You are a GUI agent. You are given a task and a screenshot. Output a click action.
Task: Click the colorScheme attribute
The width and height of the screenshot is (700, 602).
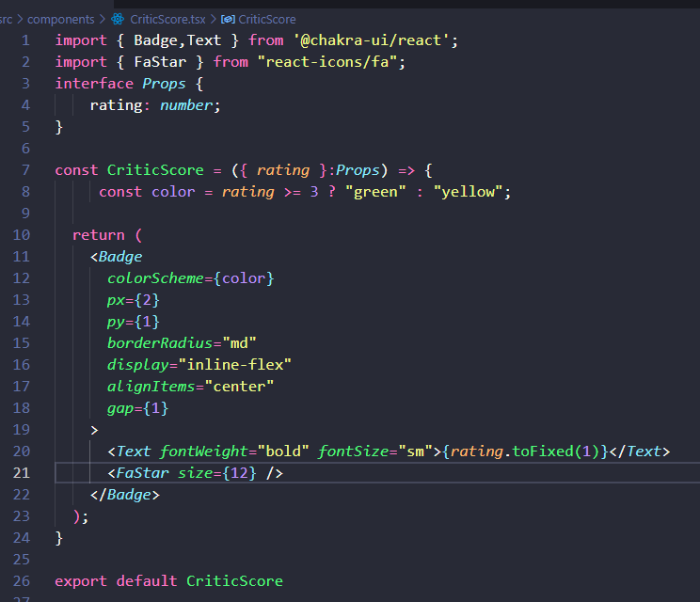click(x=155, y=278)
